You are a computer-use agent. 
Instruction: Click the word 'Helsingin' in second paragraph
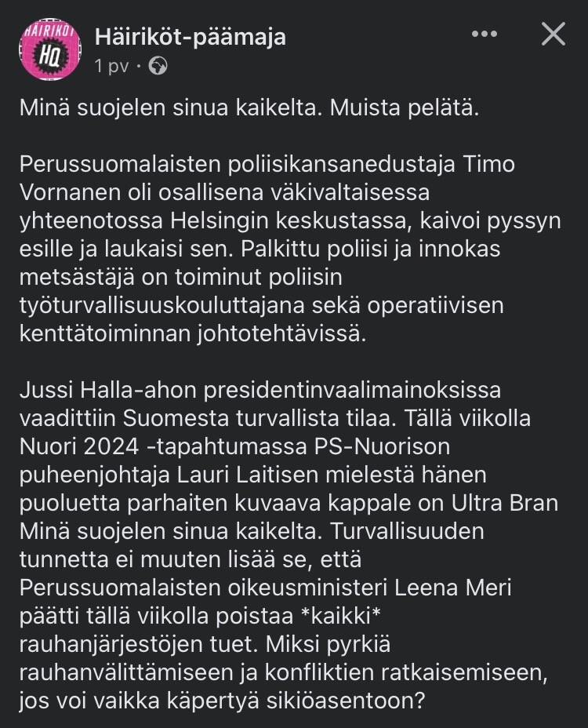click(220, 221)
